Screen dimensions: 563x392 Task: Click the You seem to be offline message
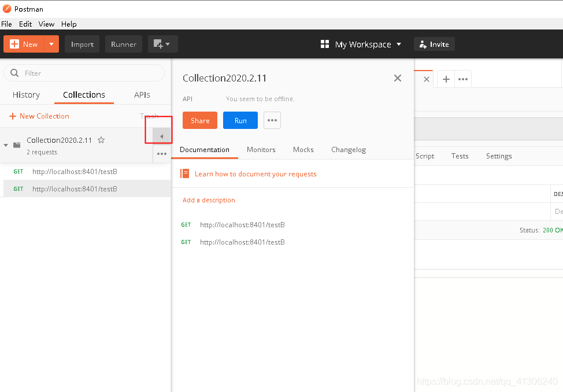(260, 99)
